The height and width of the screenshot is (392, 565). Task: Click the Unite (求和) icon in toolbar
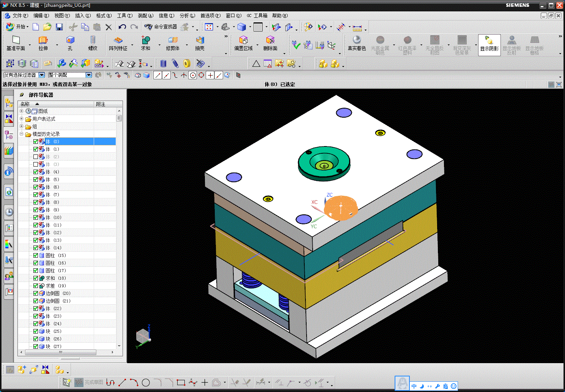pyautogui.click(x=146, y=40)
